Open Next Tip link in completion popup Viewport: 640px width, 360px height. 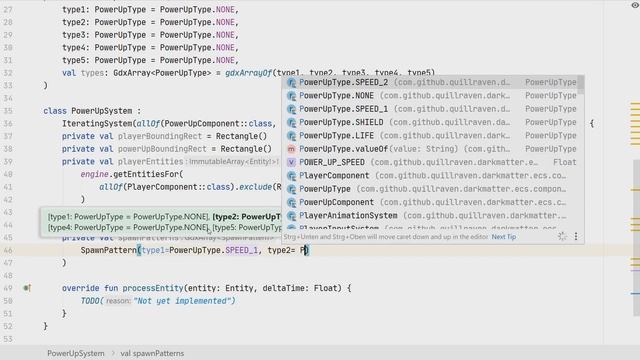click(504, 237)
